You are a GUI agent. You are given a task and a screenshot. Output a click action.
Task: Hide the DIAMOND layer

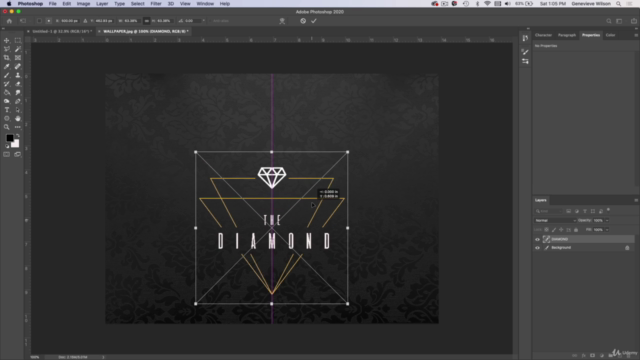pyautogui.click(x=537, y=240)
